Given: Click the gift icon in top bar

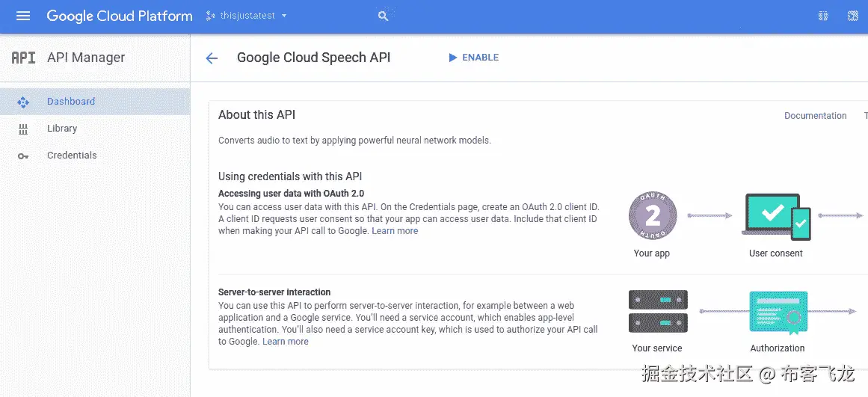Looking at the screenshot, I should point(823,16).
